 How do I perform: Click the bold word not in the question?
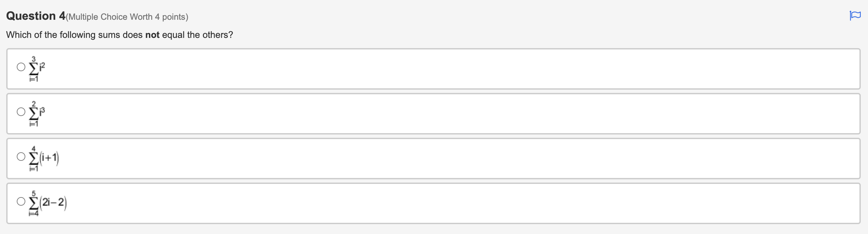tap(152, 35)
